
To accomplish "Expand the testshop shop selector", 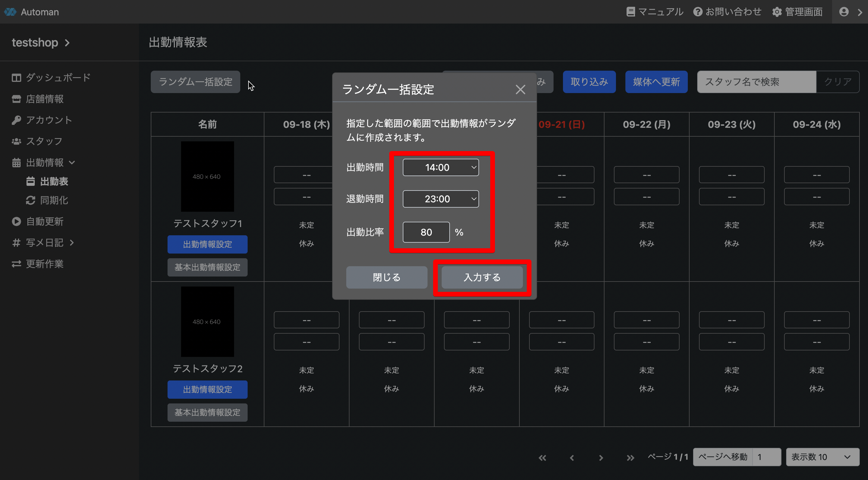I will [x=40, y=42].
